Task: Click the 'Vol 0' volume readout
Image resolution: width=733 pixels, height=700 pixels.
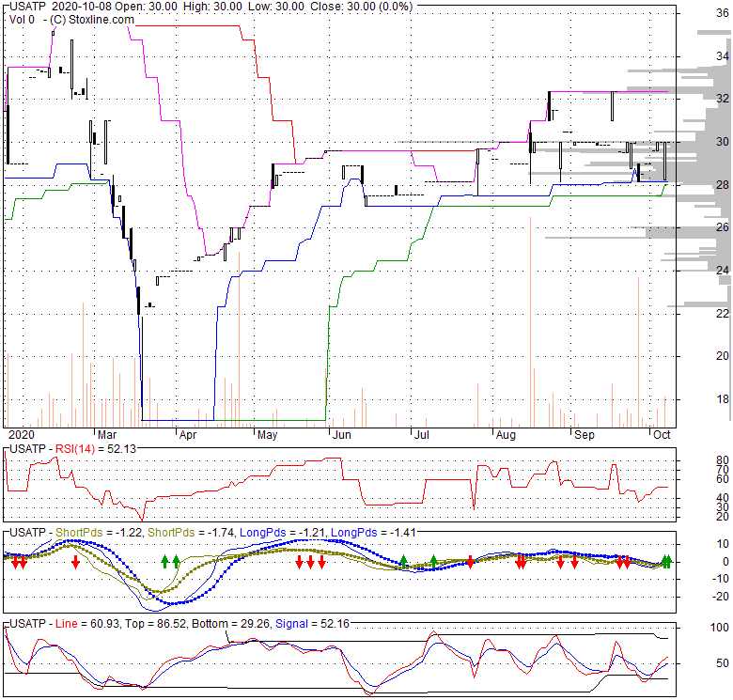Action: pyautogui.click(x=22, y=20)
